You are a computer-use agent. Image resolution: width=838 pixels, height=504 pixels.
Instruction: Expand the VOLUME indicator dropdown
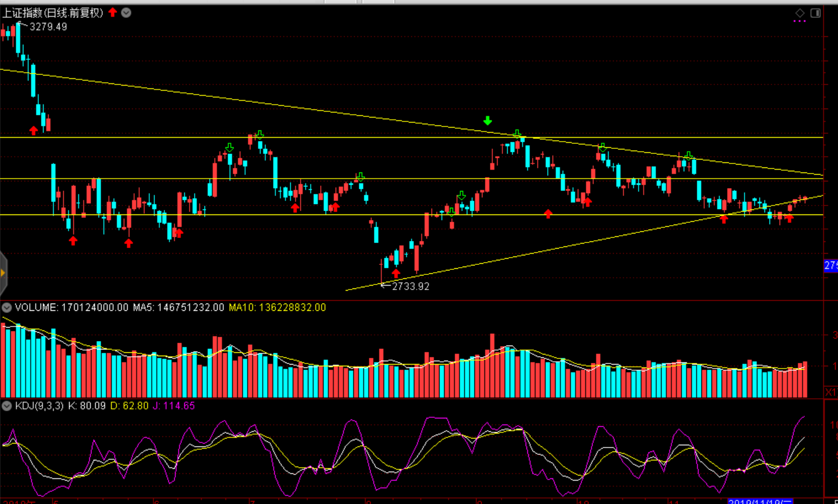click(x=7, y=307)
